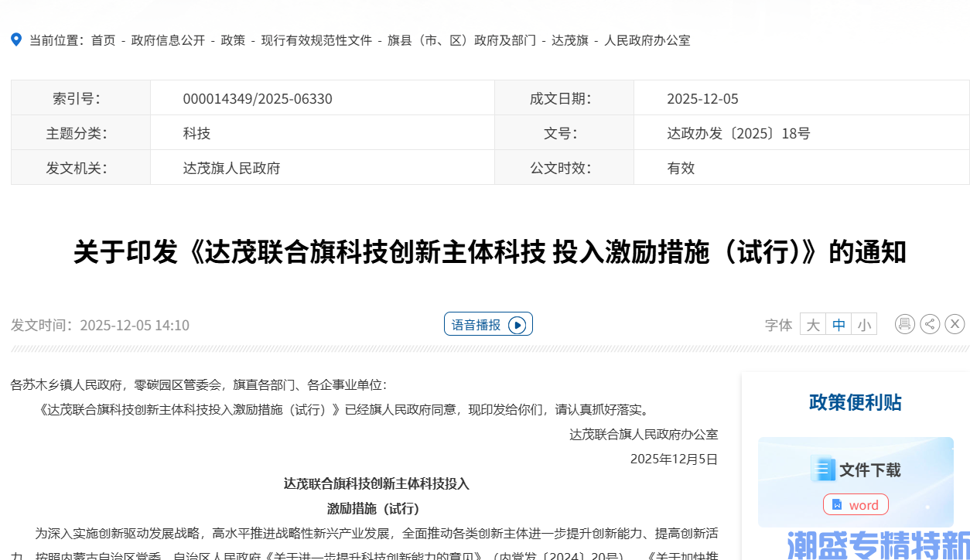Print this article using the print icon

tap(904, 323)
